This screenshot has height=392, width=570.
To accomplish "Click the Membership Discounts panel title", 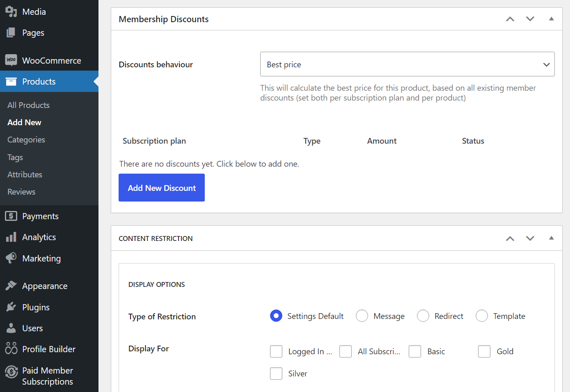I will tap(163, 19).
